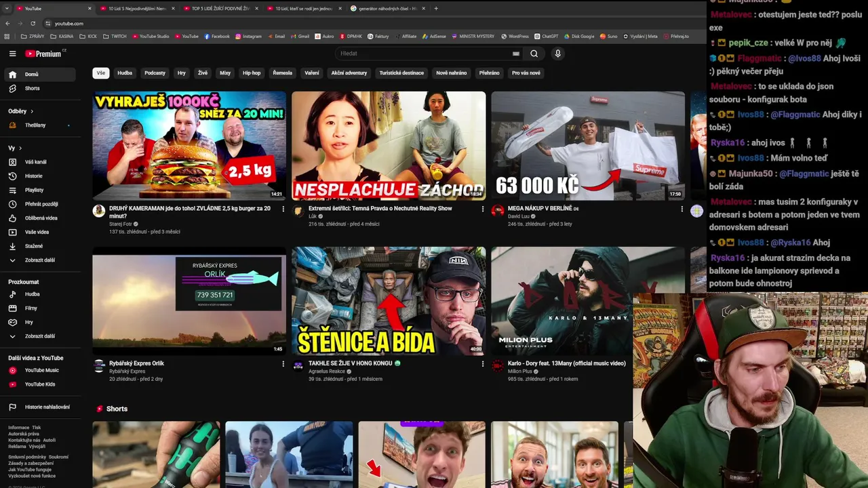
Task: Expand Zobrazit další under Prozkoumat
Action: tap(41, 336)
